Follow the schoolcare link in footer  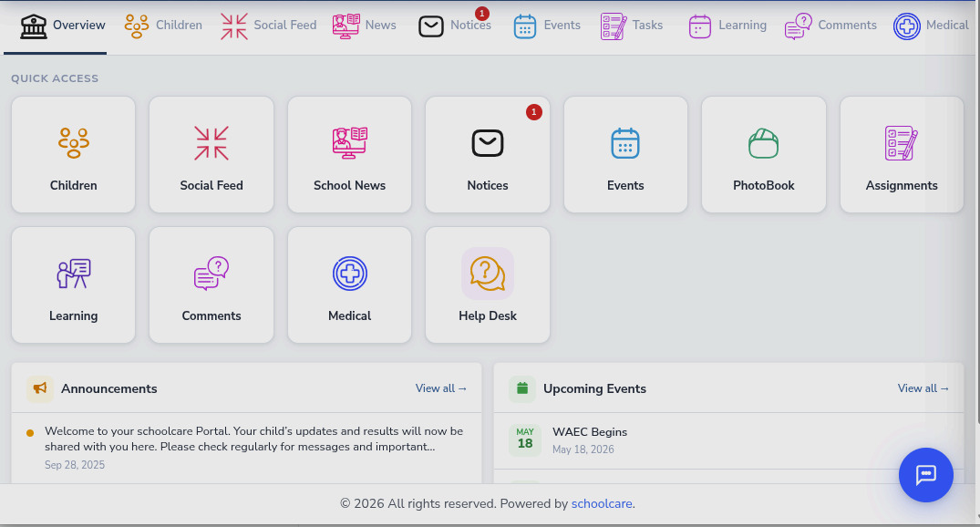(602, 503)
